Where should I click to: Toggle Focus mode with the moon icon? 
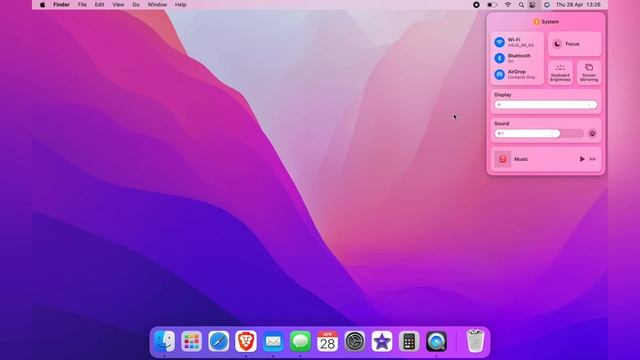click(557, 44)
